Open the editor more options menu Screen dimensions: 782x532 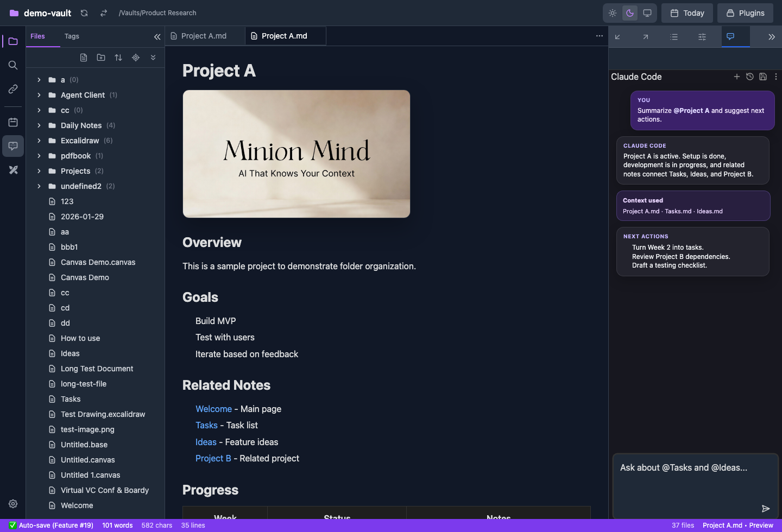click(x=600, y=36)
